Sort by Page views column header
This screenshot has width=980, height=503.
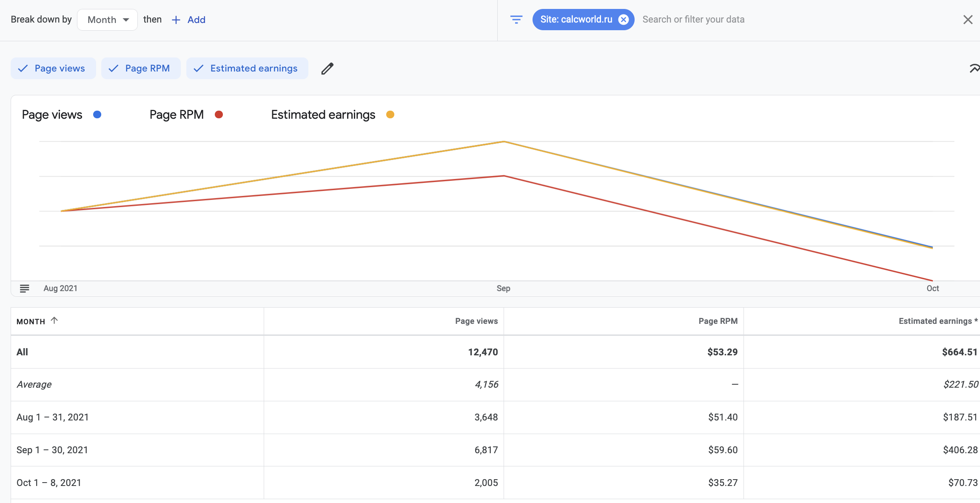point(476,321)
